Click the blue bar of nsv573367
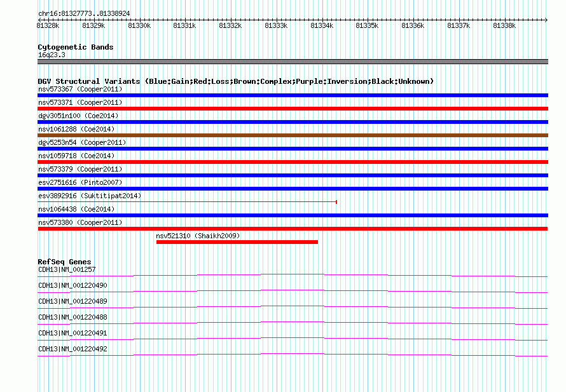566x392 pixels. point(293,95)
